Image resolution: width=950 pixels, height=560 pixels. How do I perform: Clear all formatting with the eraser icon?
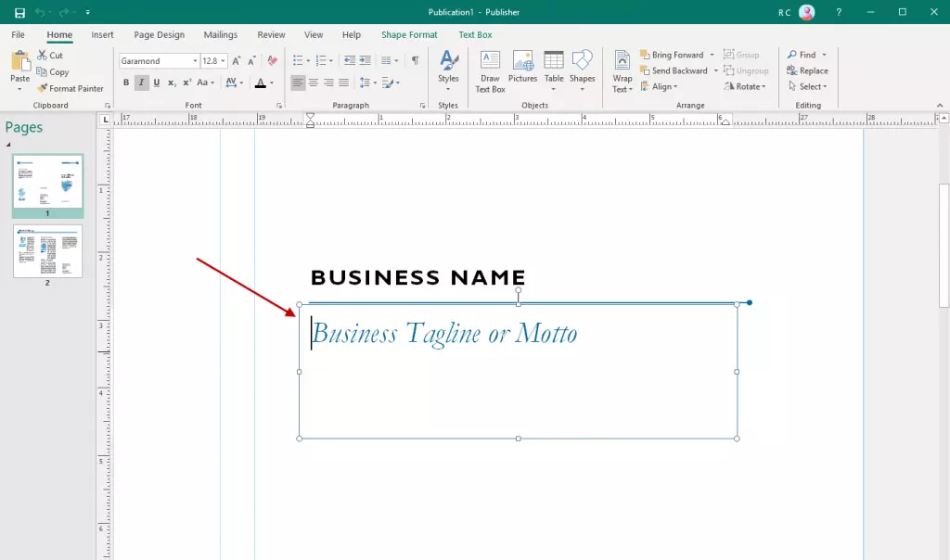click(x=272, y=60)
